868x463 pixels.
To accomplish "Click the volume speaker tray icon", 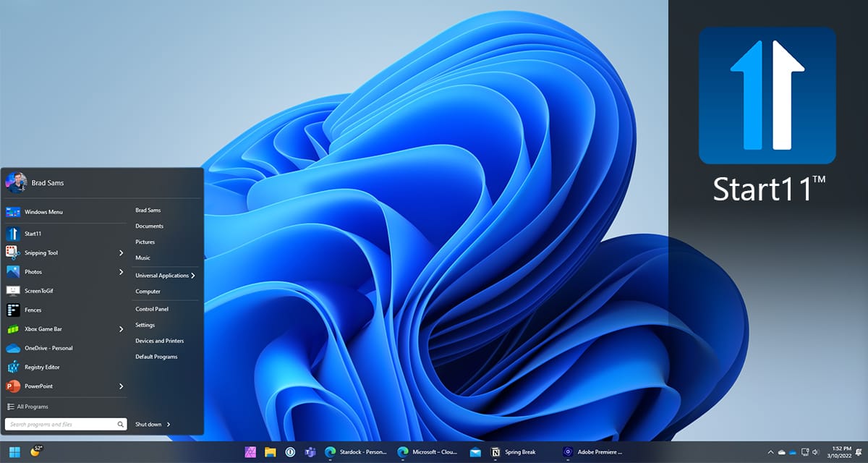I will (x=816, y=452).
